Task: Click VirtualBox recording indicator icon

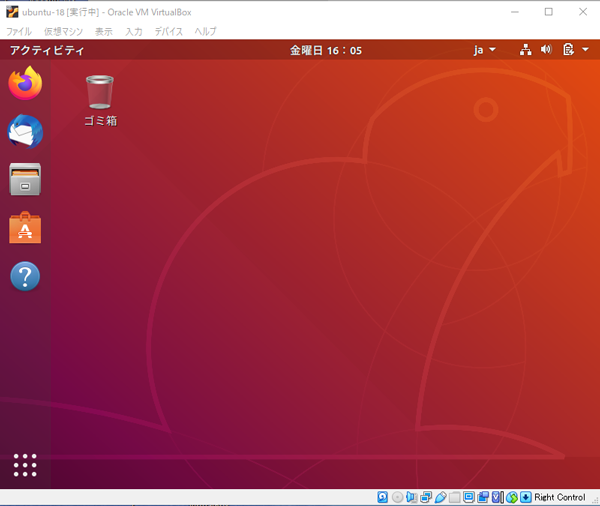Action: pos(483,497)
